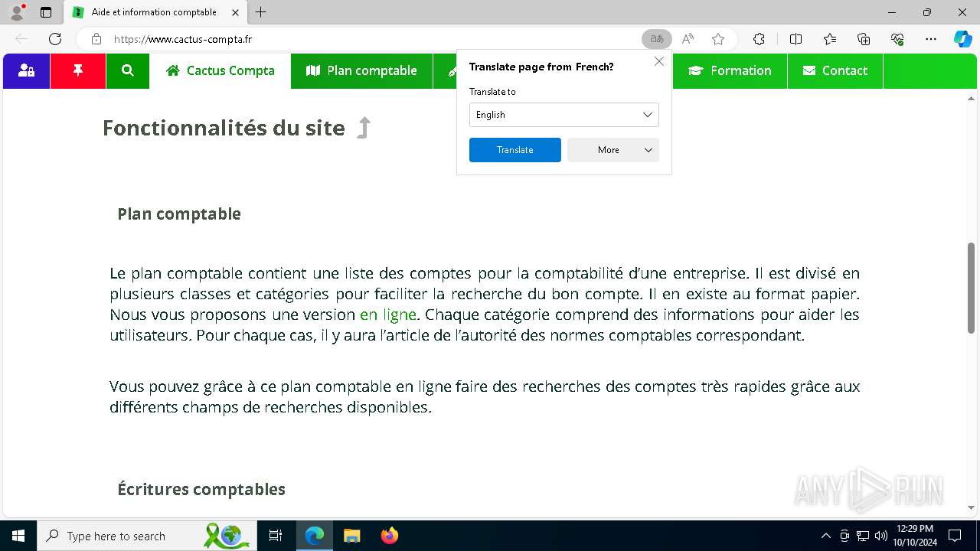This screenshot has width=980, height=551.
Task: Close the Aide et information comptable tab
Action: [x=235, y=12]
